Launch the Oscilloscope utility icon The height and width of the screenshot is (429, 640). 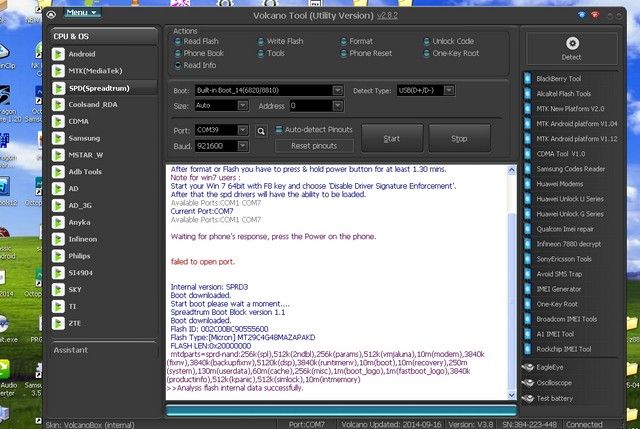pos(528,383)
